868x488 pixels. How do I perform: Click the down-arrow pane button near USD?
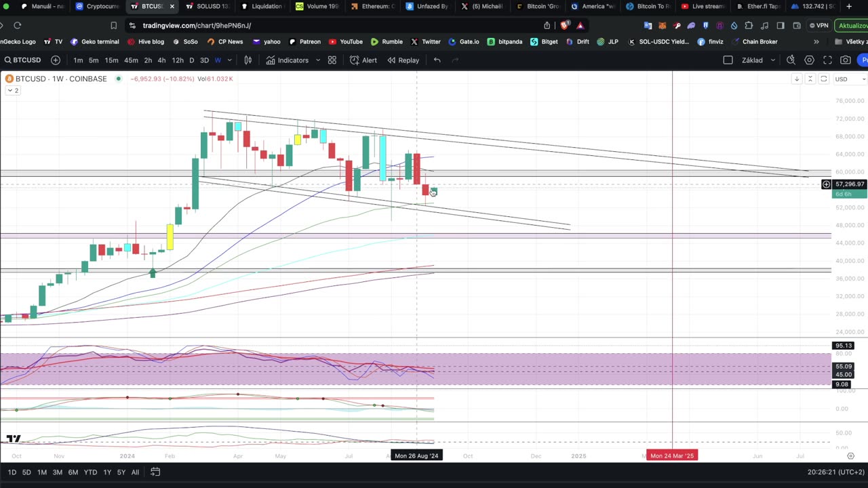796,79
